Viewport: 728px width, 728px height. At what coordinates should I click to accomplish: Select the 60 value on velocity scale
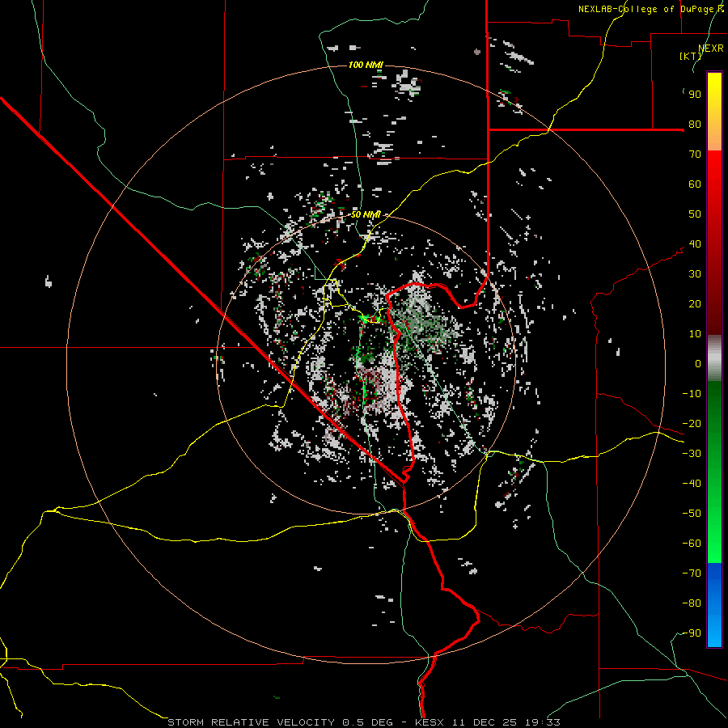pyautogui.click(x=695, y=184)
